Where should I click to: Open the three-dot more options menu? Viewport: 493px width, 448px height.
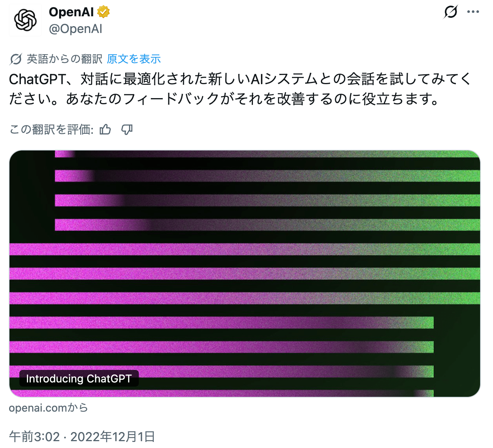[473, 12]
